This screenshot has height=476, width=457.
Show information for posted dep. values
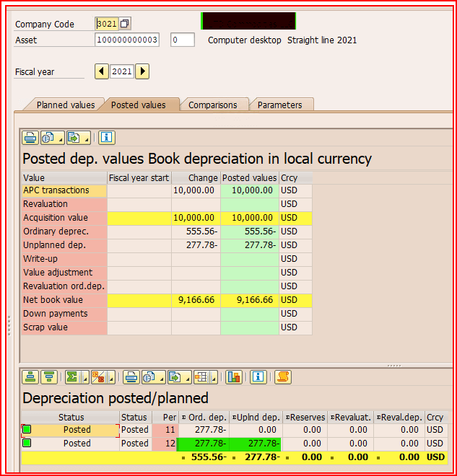(106, 138)
